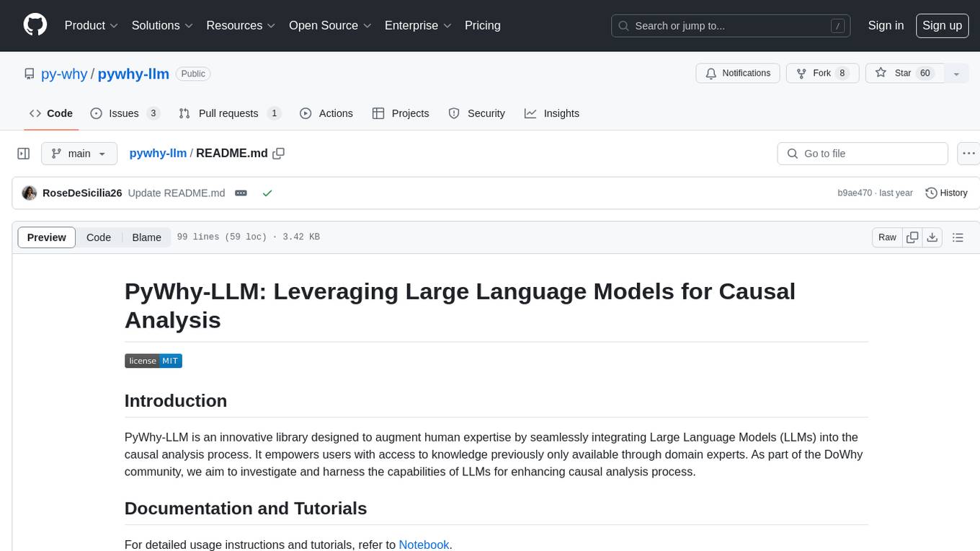Screen dimensions: 980x551
Task: Click the Issues count badge 3
Action: (x=153, y=113)
